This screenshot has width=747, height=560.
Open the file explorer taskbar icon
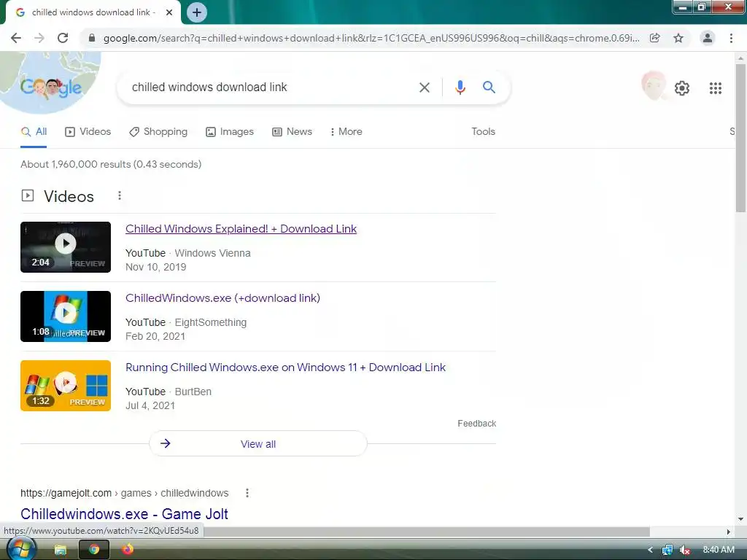click(x=60, y=550)
